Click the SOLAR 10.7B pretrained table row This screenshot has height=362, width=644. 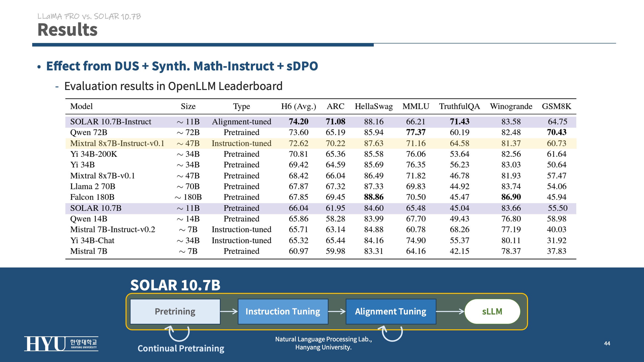[320, 208]
